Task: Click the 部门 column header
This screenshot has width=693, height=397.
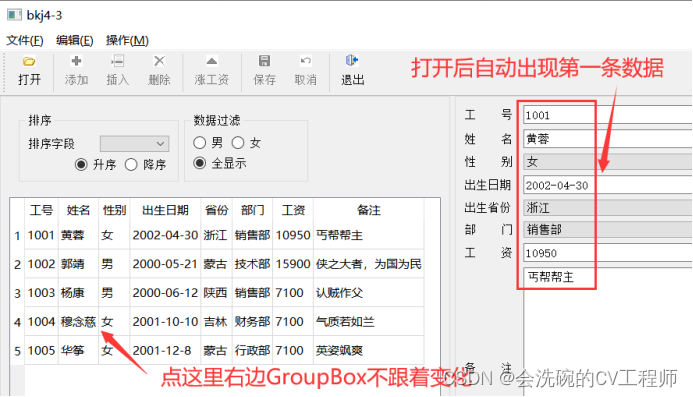Action: click(252, 210)
